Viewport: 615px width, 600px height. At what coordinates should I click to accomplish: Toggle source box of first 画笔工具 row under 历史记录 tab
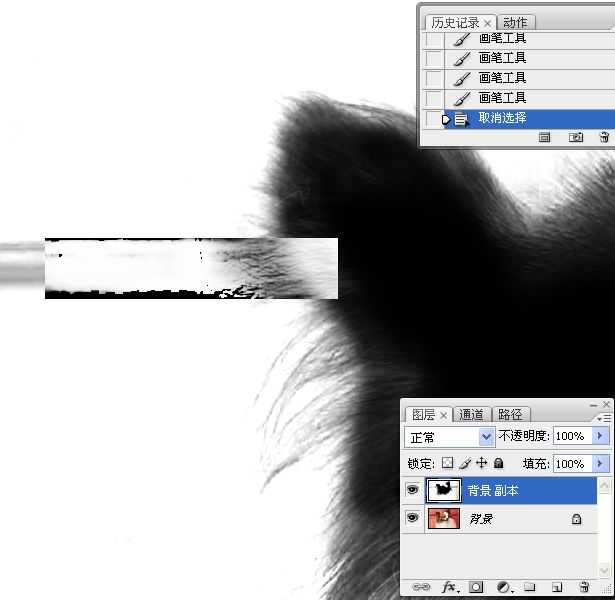[x=433, y=40]
